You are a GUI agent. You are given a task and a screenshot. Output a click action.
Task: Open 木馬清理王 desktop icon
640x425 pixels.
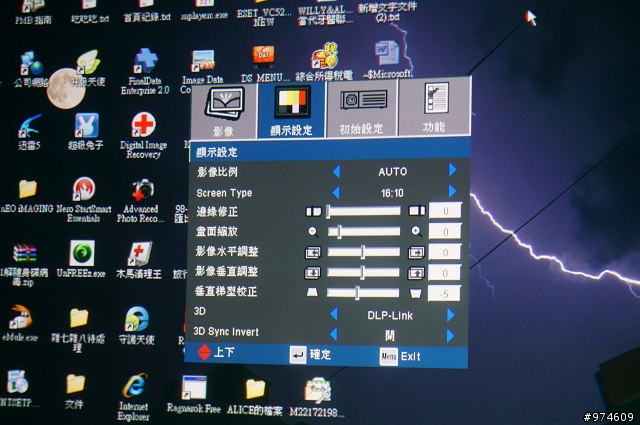click(139, 260)
